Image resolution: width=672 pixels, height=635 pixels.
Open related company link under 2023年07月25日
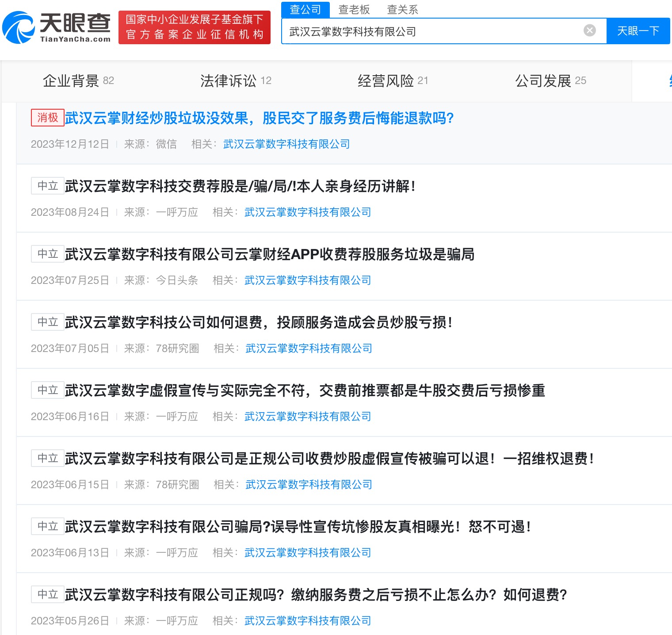pos(308,280)
